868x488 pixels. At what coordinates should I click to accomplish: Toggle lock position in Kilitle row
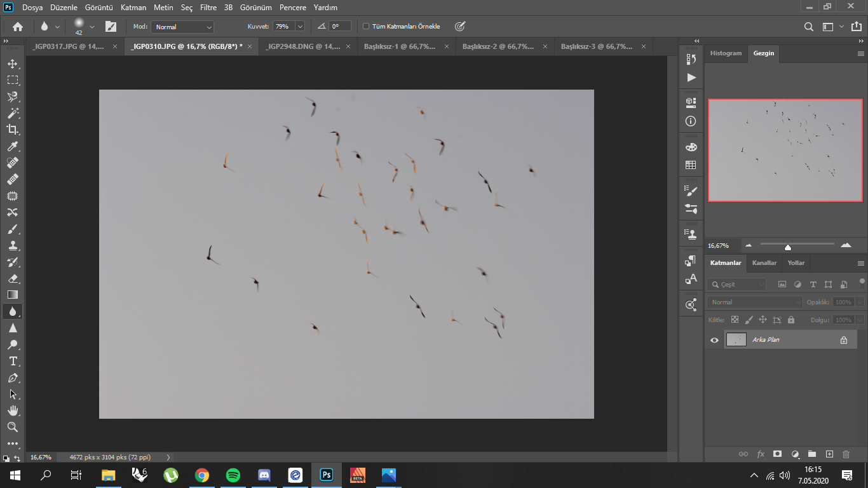(x=763, y=320)
